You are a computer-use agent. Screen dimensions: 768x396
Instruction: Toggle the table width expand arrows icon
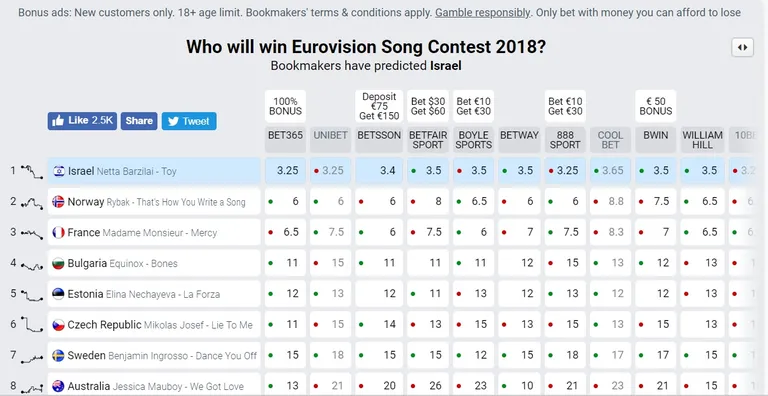click(x=743, y=48)
